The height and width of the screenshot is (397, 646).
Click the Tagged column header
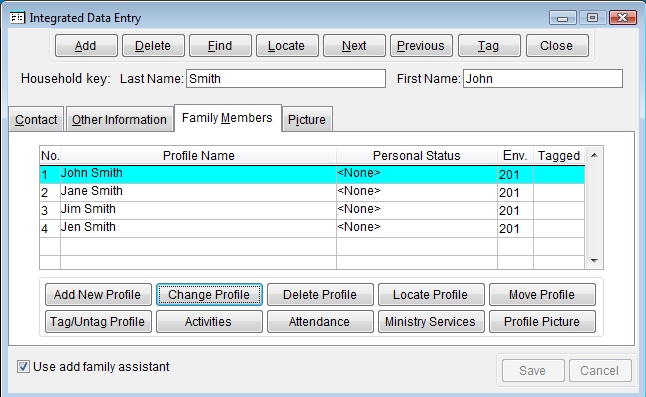[x=559, y=156]
